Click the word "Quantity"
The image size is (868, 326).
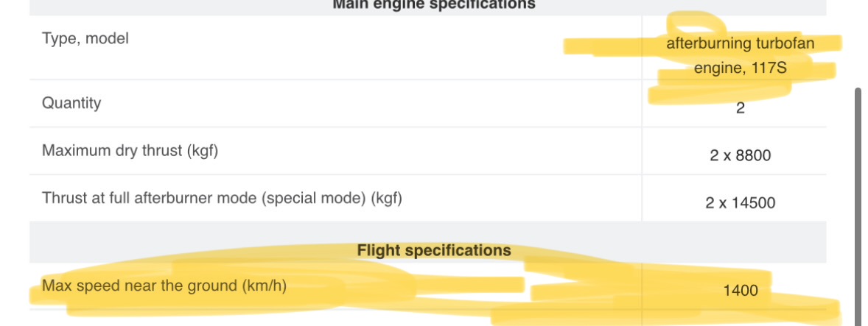tap(71, 103)
